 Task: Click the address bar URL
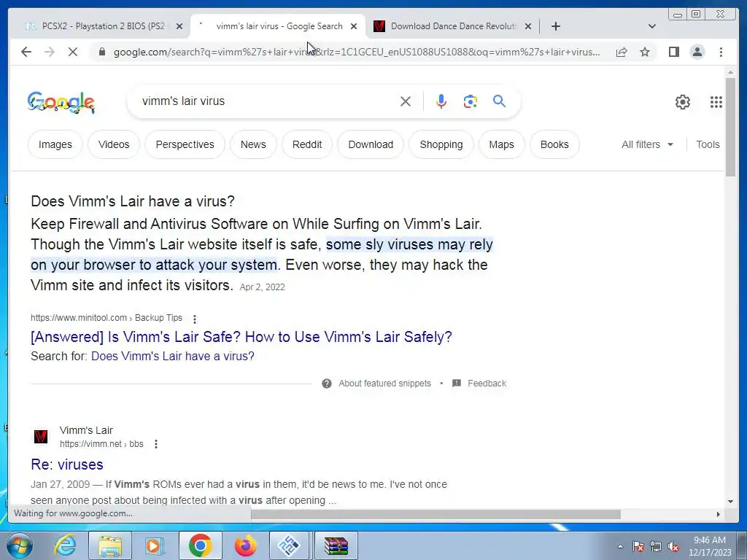pyautogui.click(x=356, y=52)
